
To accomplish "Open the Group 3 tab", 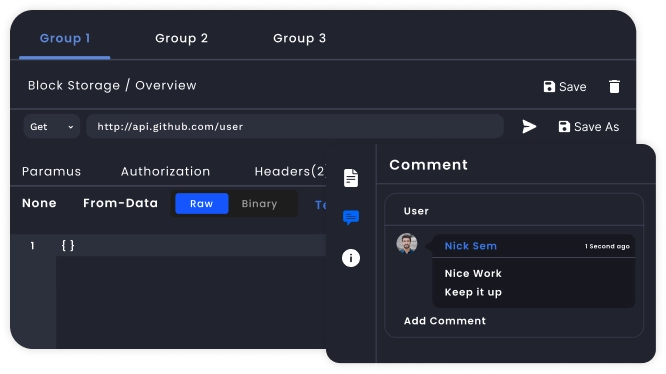I will pos(299,38).
